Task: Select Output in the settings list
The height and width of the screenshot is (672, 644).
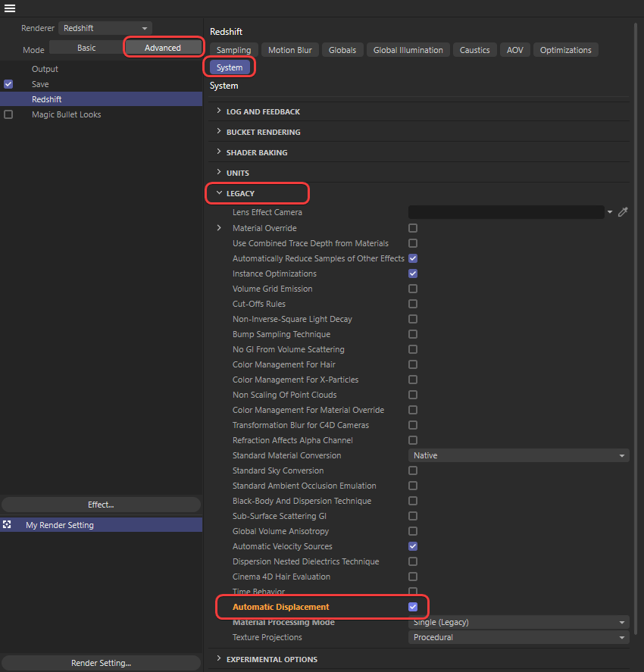Action: click(x=45, y=69)
